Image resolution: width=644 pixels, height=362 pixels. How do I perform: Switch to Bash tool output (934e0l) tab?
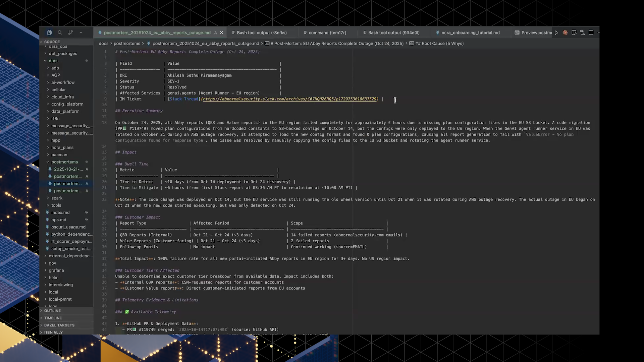394,33
